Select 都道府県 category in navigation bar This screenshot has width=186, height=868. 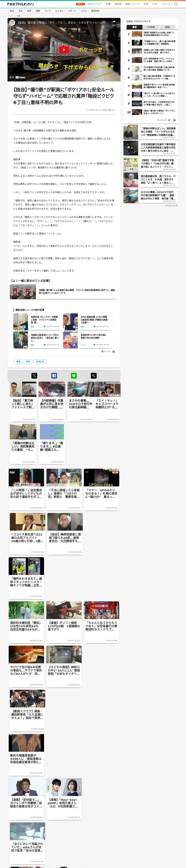(95, 11)
